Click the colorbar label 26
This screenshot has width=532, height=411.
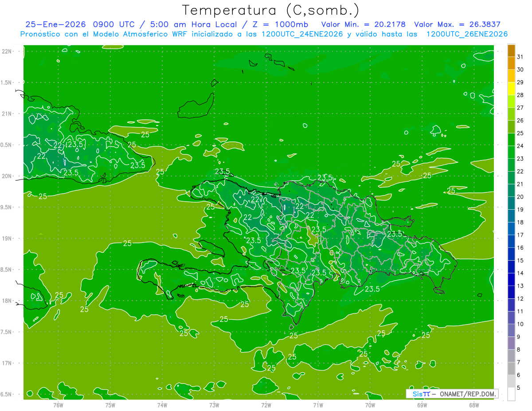click(x=520, y=120)
